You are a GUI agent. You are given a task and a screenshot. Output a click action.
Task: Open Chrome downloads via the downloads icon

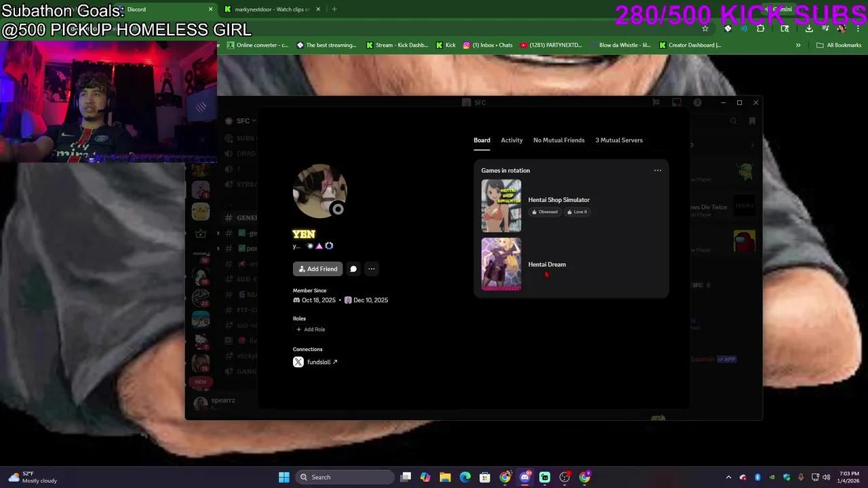point(808,28)
